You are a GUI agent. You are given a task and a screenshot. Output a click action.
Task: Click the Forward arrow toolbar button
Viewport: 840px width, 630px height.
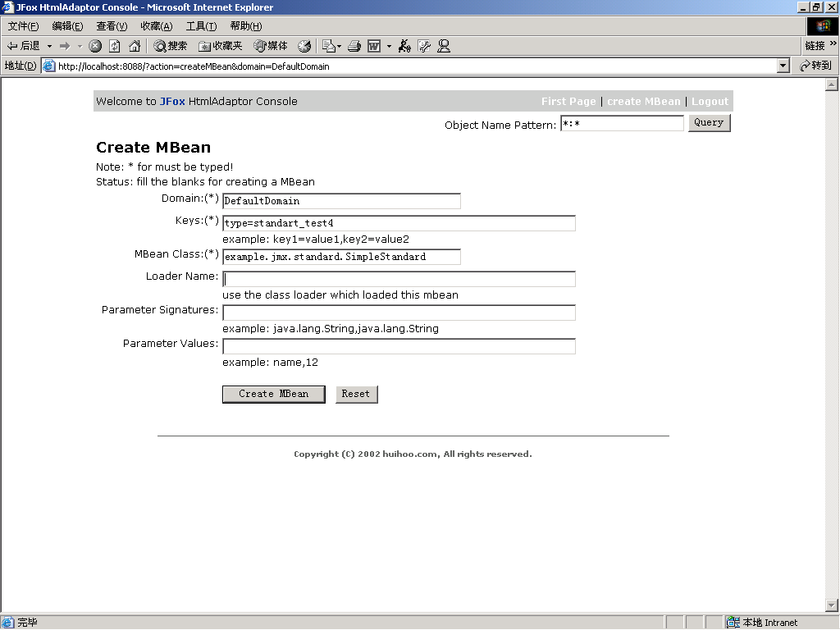coord(65,46)
